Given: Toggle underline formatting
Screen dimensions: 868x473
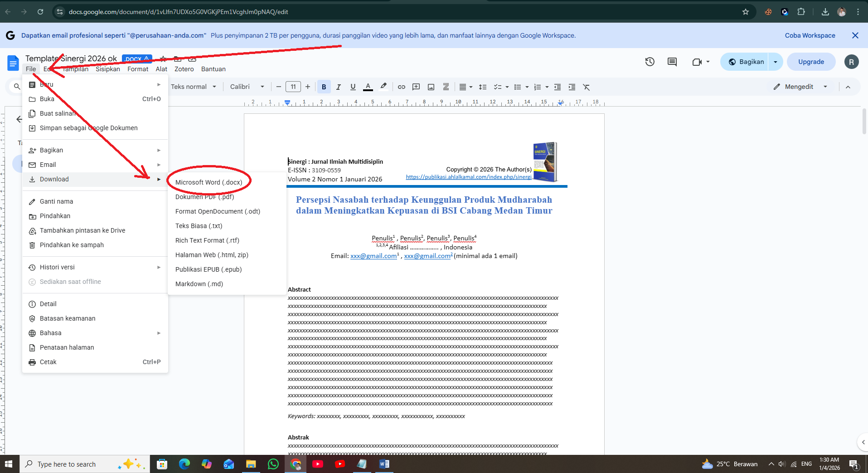Looking at the screenshot, I should click(353, 87).
